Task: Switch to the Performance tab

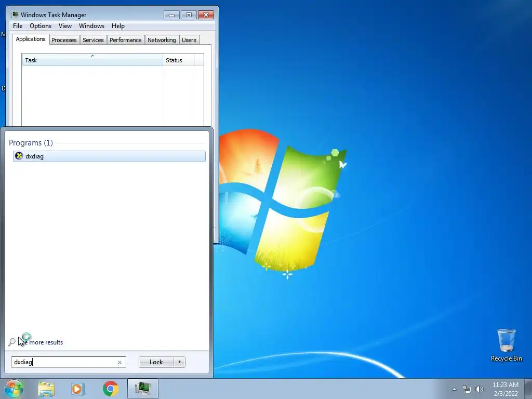Action: click(126, 40)
